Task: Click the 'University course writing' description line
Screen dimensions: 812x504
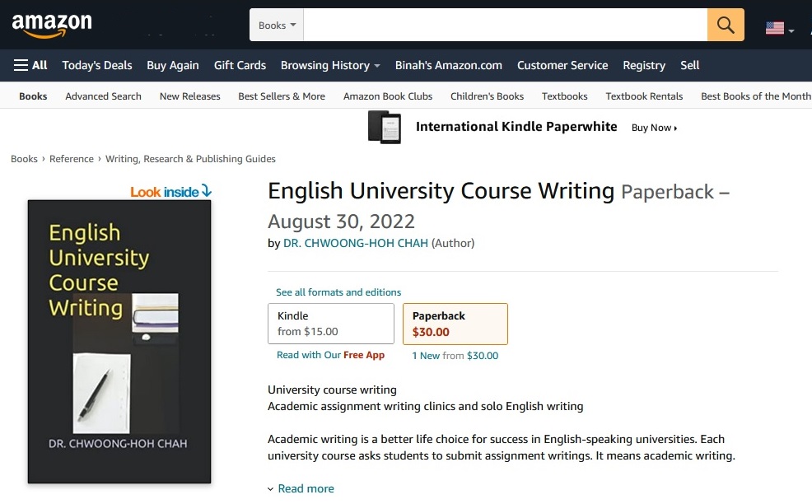Action: 332,390
